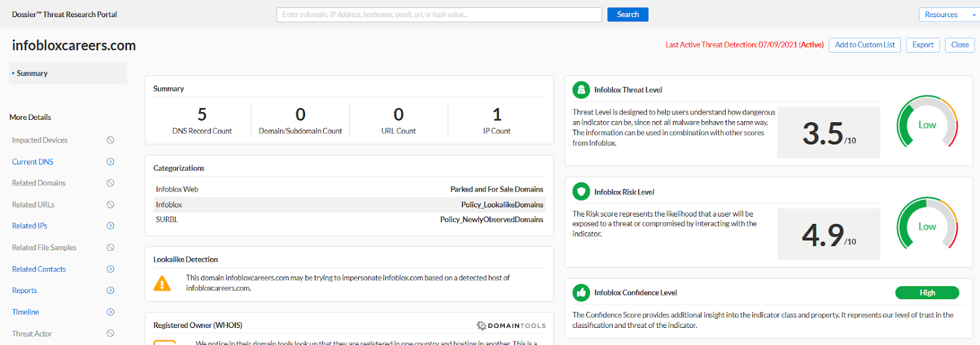The width and height of the screenshot is (980, 345).
Task: Click the Add to Custom List button
Action: 864,45
